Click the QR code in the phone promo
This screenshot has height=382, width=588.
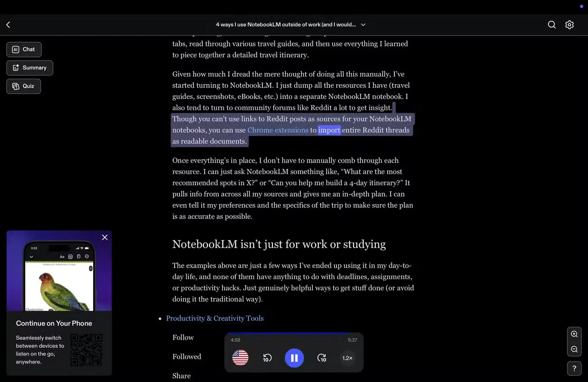pos(86,350)
